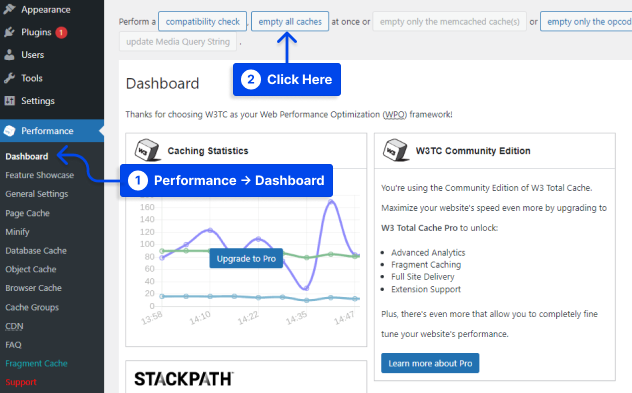Open the Fragment Cache link
This screenshot has width=632, height=393.
36,363
